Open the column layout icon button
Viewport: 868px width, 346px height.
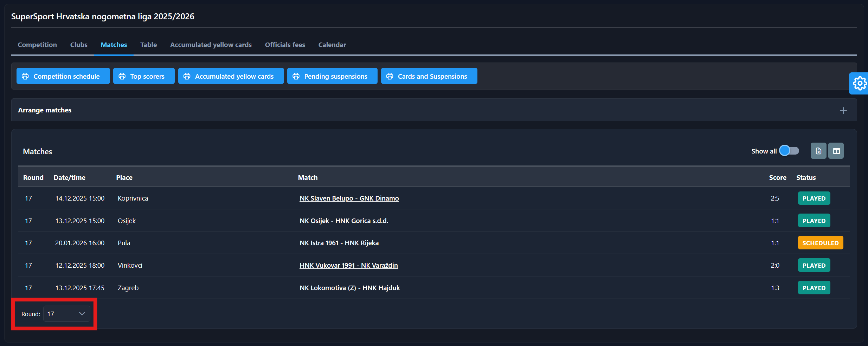[x=836, y=151]
